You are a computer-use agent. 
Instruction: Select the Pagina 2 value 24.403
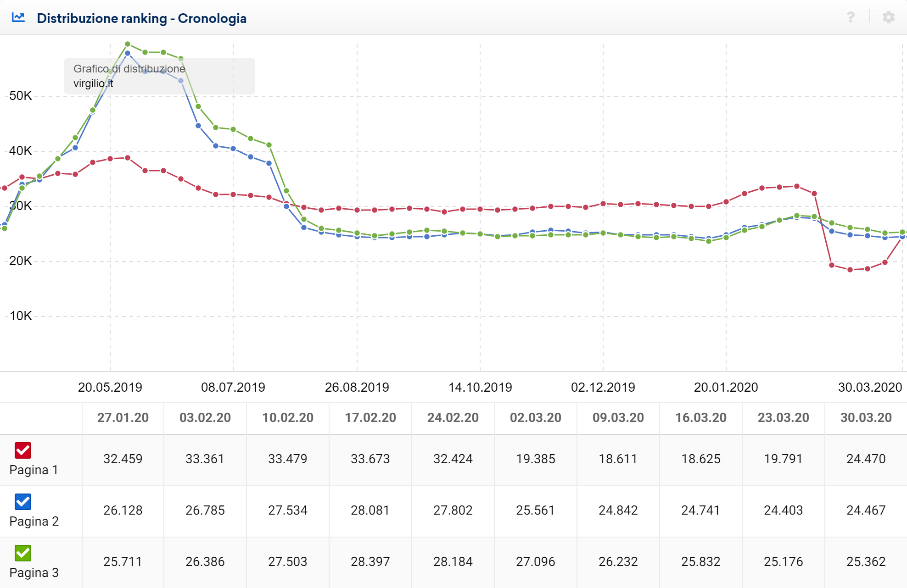coord(784,510)
